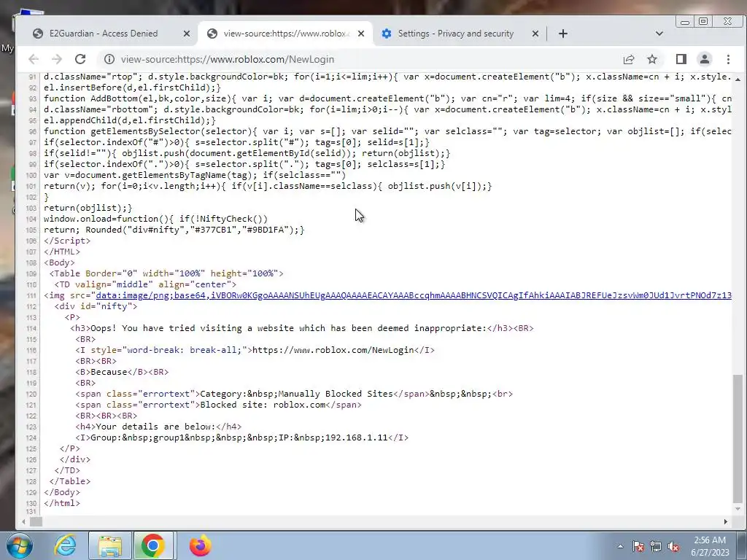This screenshot has height=560, width=747.
Task: Click the vertical scrollbar thumb
Action: click(738, 438)
